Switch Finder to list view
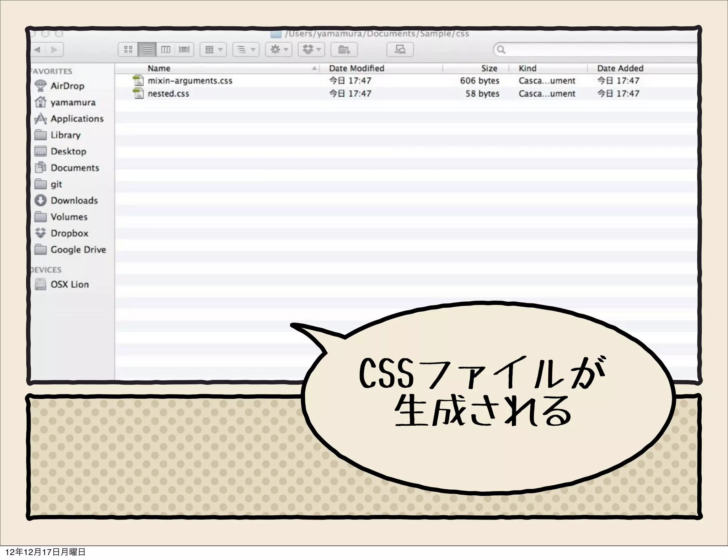This screenshot has height=560, width=728. pos(147,49)
